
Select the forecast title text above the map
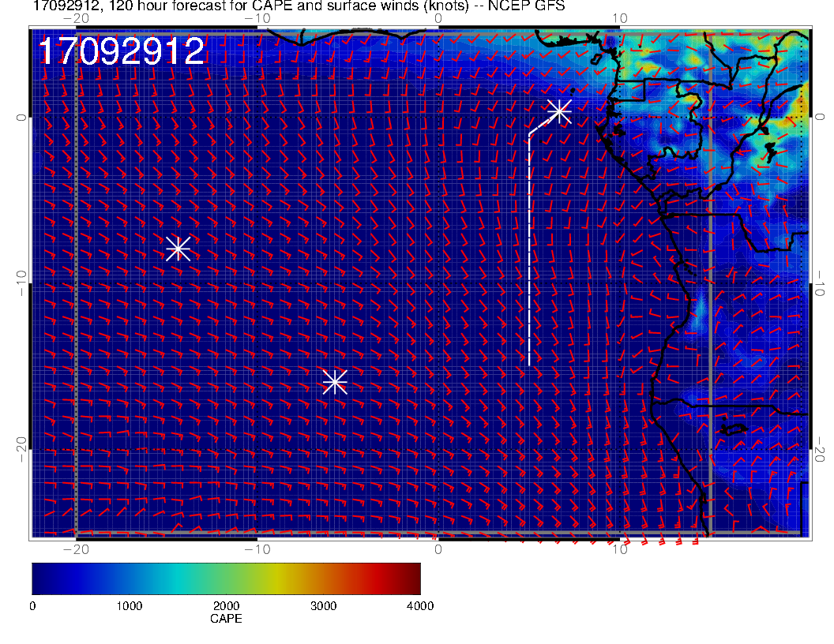point(299,7)
